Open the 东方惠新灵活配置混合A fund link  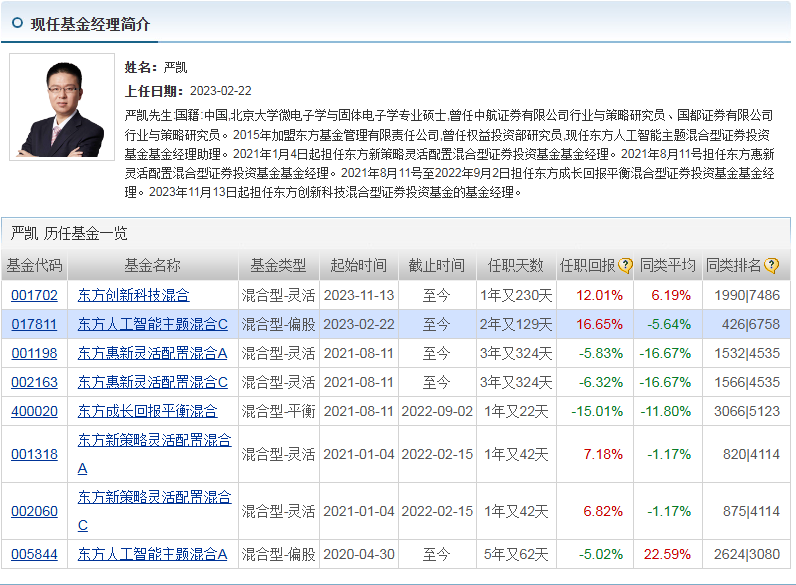tap(152, 353)
